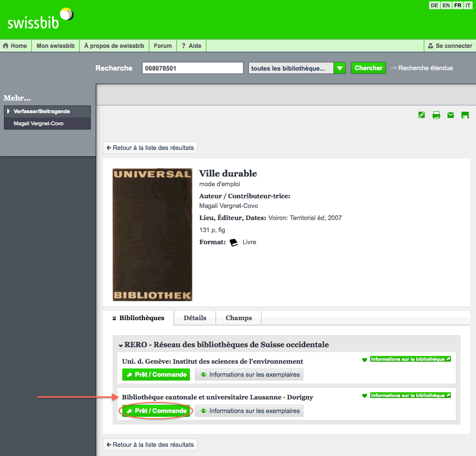476x456 pixels.
Task: Focus the Recherche search input field
Action: [193, 68]
